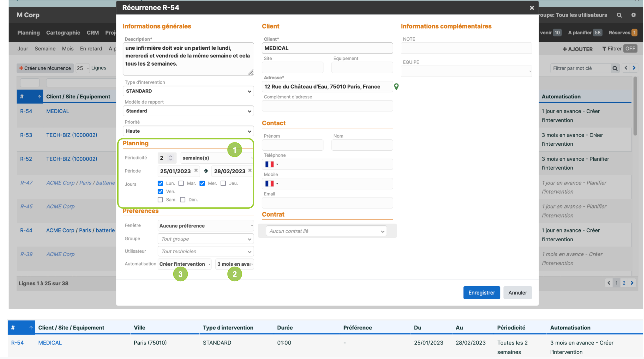This screenshot has height=359, width=644.
Task: Check the Sam. day checkbox
Action: (x=160, y=200)
